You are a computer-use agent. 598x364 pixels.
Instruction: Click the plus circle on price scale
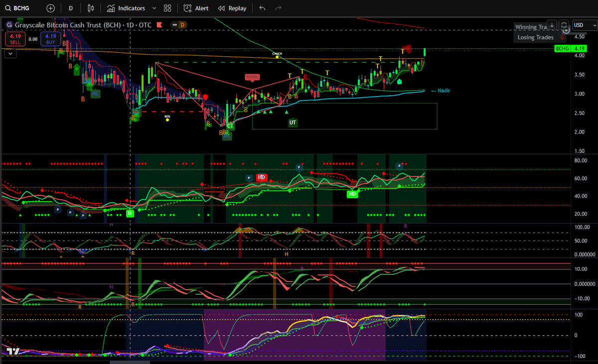[x=566, y=30]
